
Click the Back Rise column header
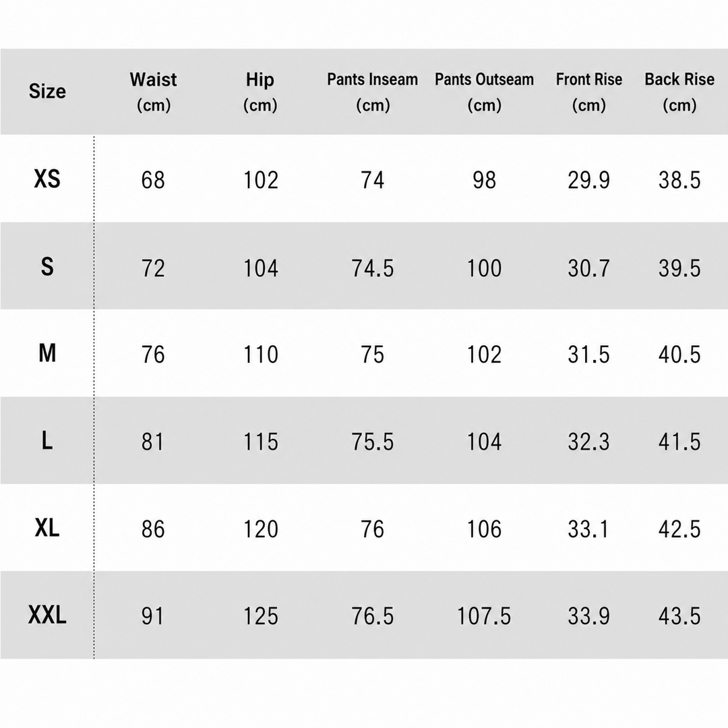point(679,92)
